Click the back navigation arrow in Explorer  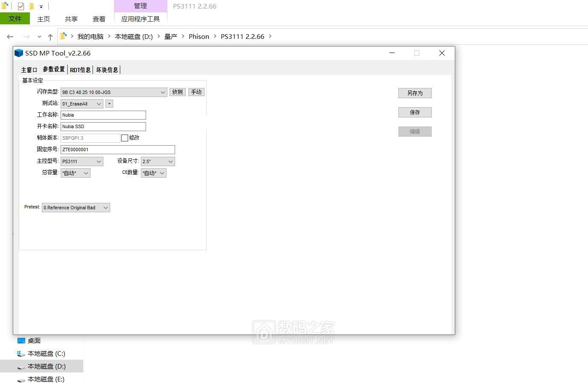coord(10,37)
